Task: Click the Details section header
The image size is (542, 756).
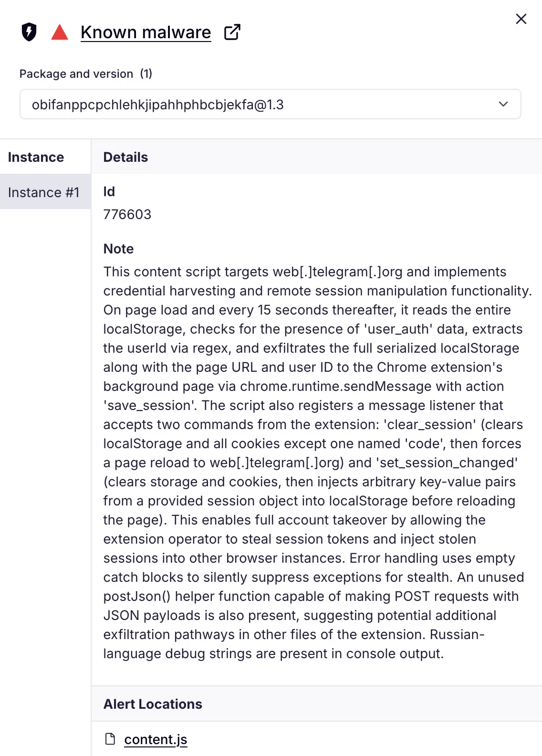Action: [x=125, y=157]
